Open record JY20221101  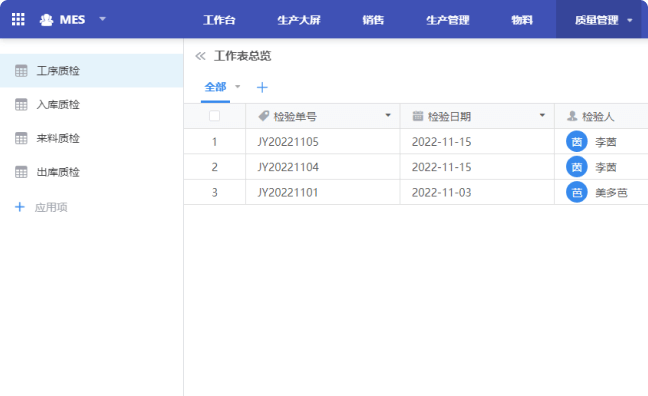coord(288,192)
